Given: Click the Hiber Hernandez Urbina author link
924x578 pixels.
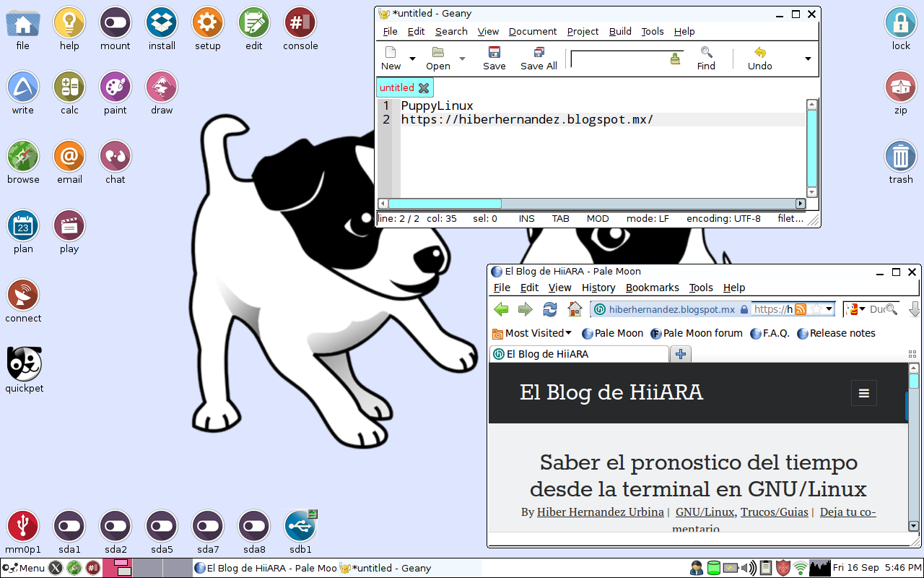Looking at the screenshot, I should tap(601, 512).
